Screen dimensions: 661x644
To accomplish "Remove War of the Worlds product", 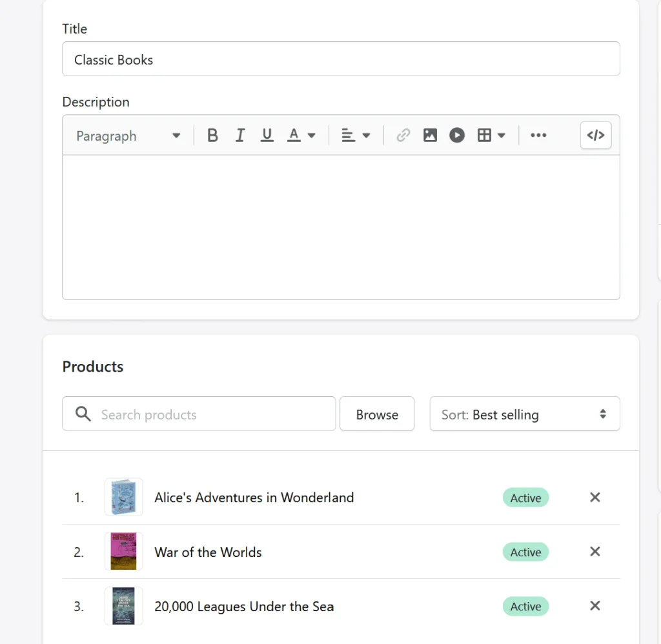I will point(595,552).
